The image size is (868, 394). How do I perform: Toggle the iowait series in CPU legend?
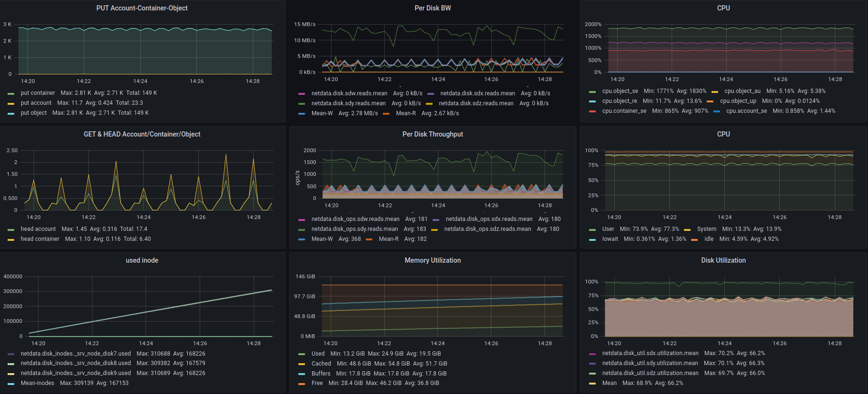pyautogui.click(x=610, y=239)
